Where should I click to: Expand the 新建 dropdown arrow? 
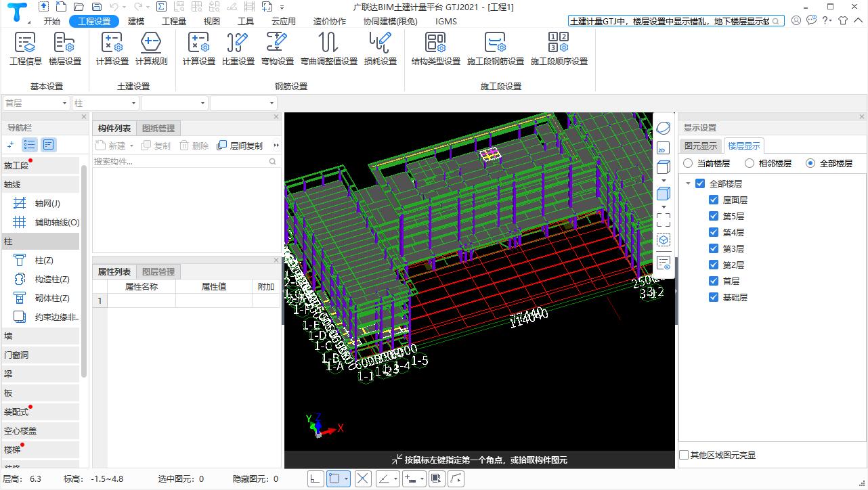[131, 146]
